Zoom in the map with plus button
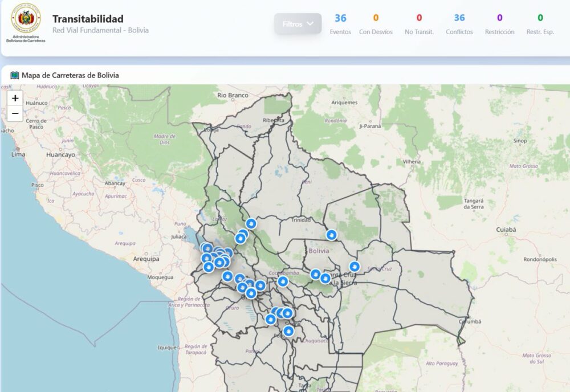570x392 pixels. pyautogui.click(x=15, y=98)
